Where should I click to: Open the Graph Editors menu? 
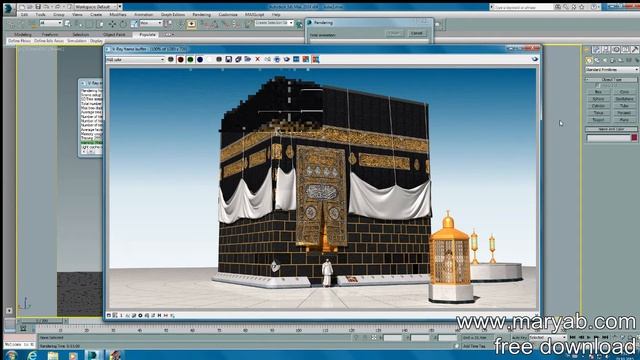173,15
